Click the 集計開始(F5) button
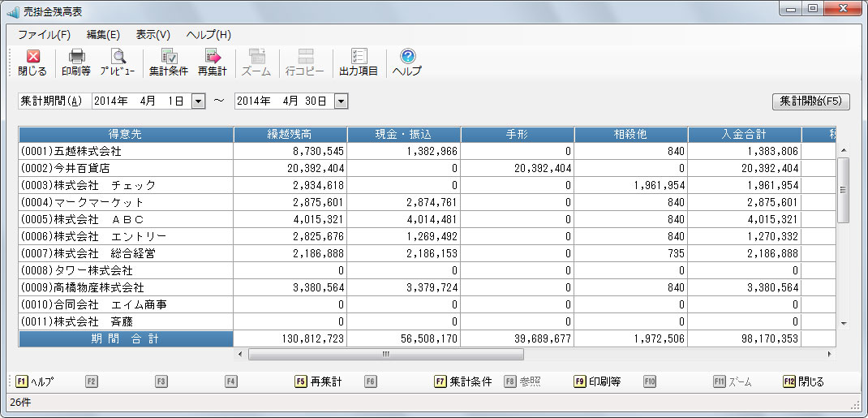Image resolution: width=868 pixels, height=418 pixels. pyautogui.click(x=810, y=101)
